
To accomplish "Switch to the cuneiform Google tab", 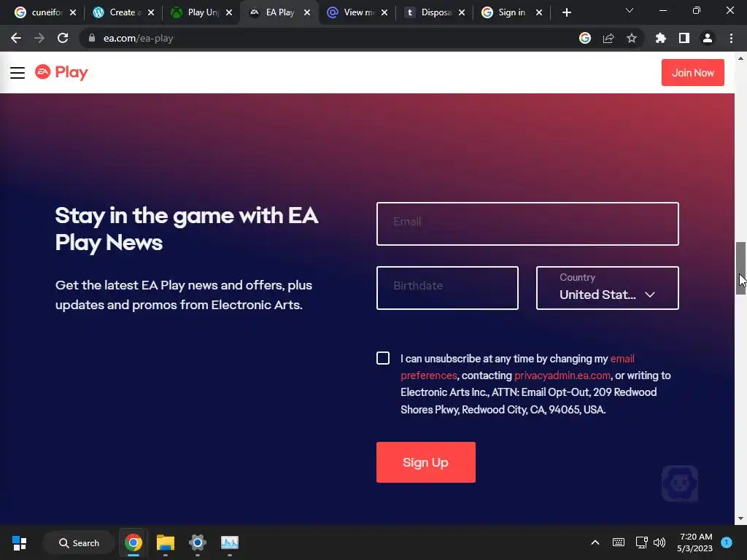I will [x=39, y=12].
